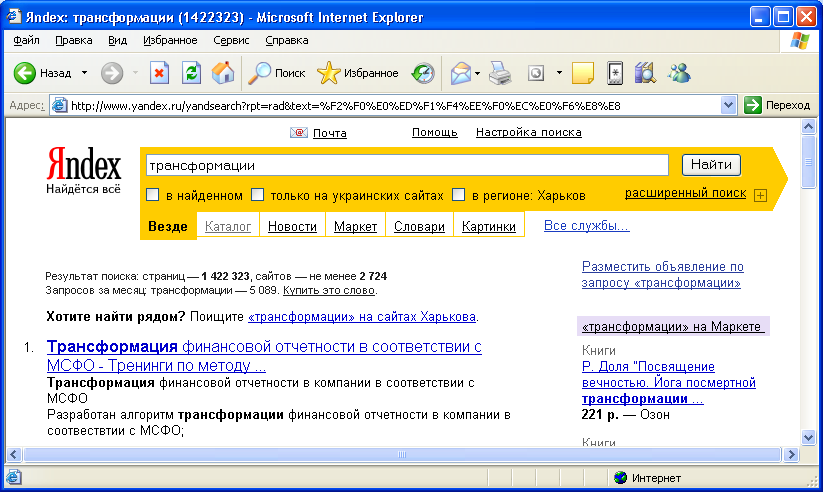Click the Forward arrow icon

point(111,73)
